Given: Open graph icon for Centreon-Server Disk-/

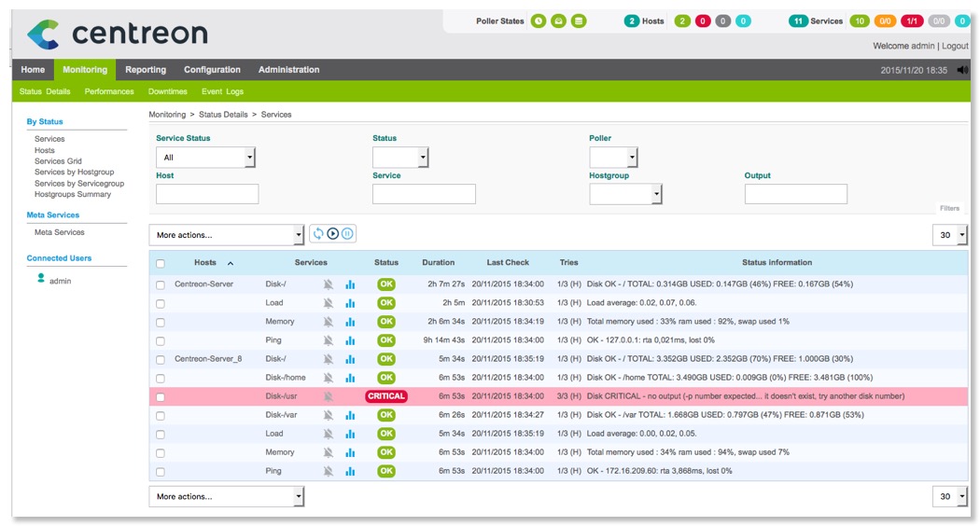Looking at the screenshot, I should 350,284.
